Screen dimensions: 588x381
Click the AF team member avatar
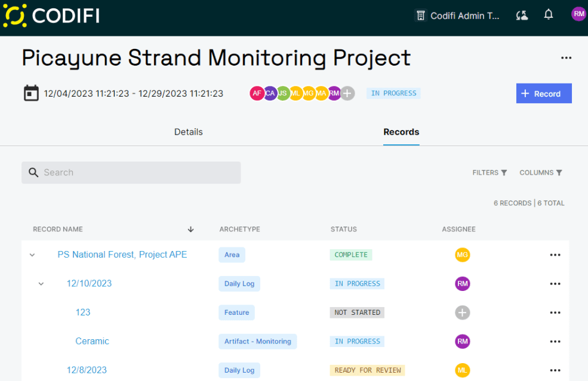click(257, 93)
